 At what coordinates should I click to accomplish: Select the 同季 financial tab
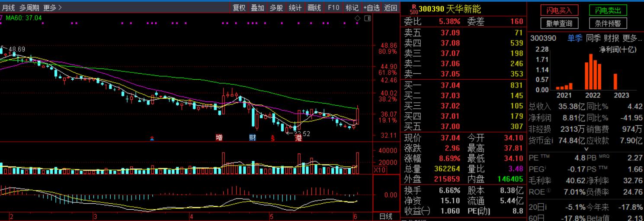[593, 38]
